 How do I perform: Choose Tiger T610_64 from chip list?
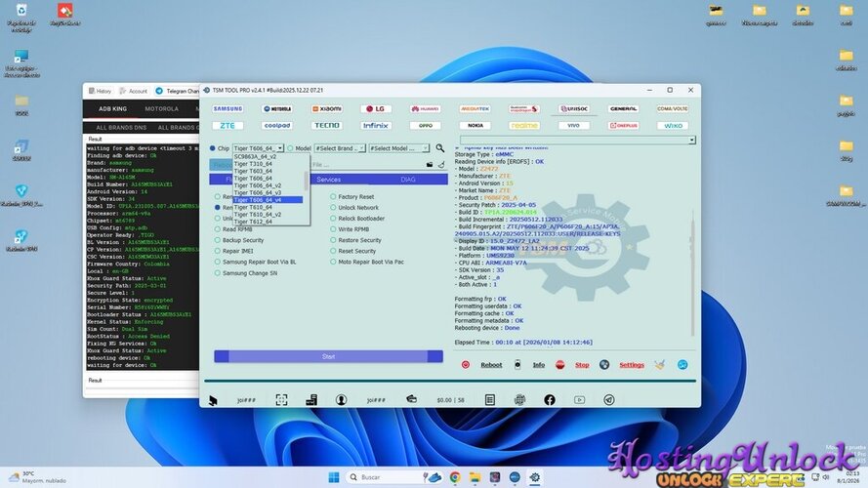point(253,207)
